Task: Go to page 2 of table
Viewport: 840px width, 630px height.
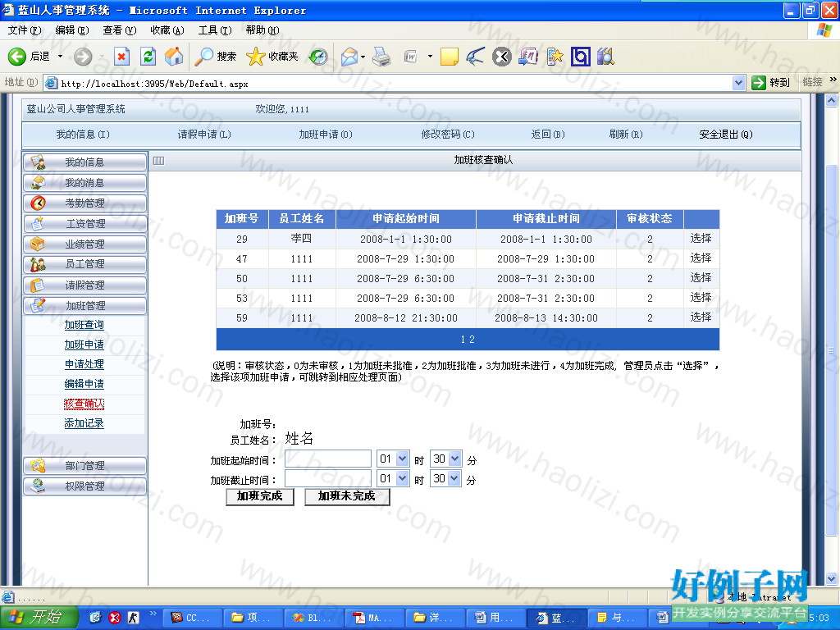Action: coord(472,340)
